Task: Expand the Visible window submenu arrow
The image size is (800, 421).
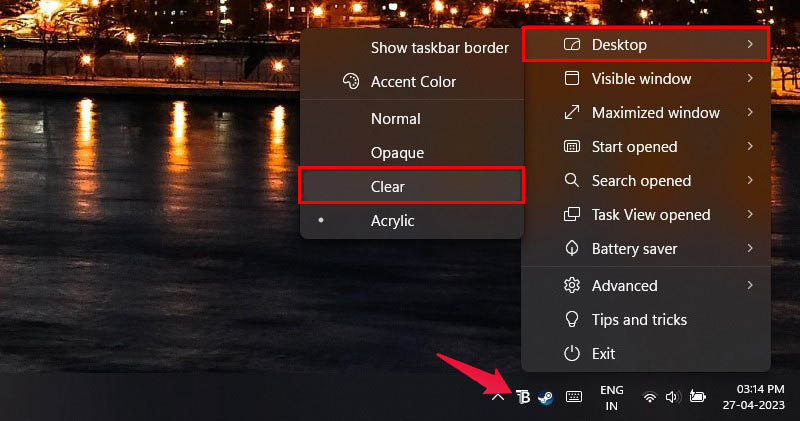Action: [750, 78]
